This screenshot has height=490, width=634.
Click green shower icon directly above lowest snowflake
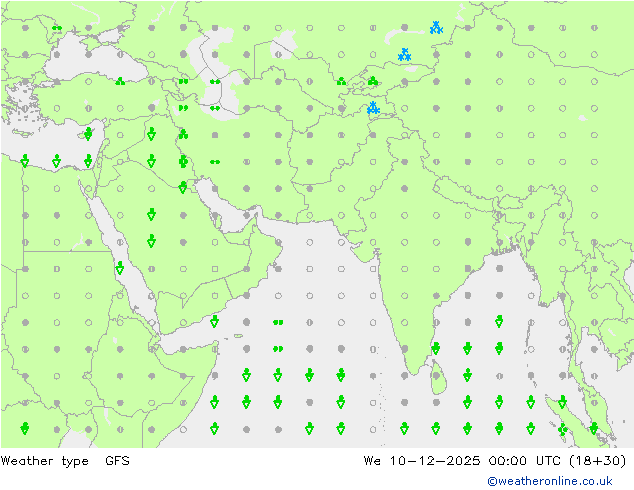pos(372,81)
